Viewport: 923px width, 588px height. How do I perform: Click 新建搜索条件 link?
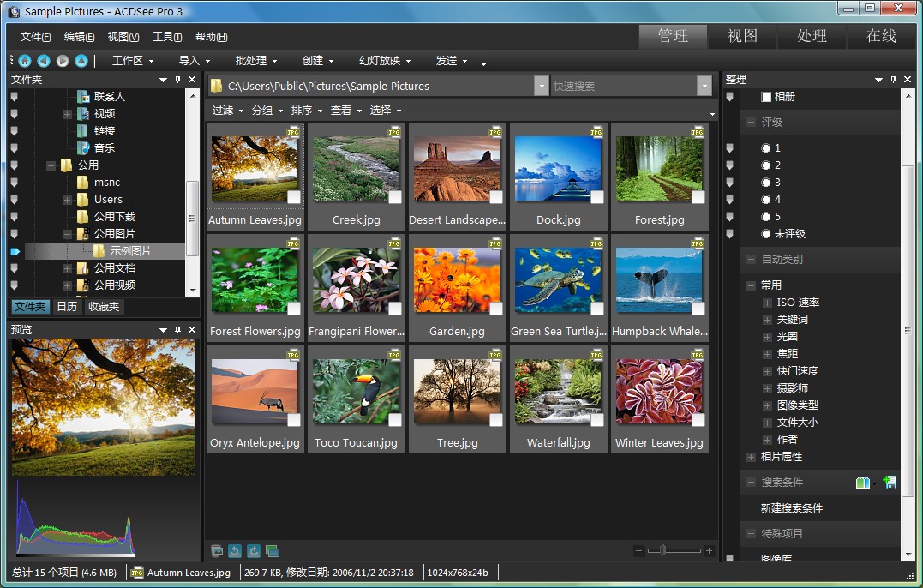pyautogui.click(x=791, y=508)
